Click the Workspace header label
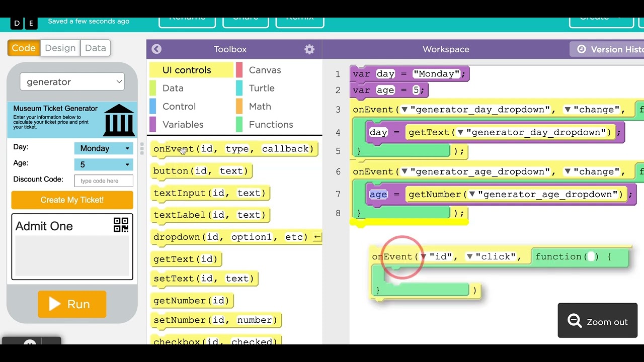Viewport: 644px width, 362px height. point(446,49)
